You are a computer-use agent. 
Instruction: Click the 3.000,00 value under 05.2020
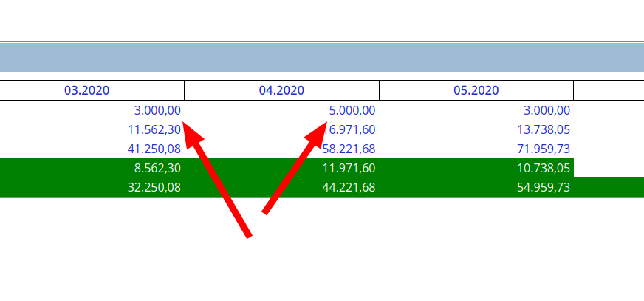tap(547, 111)
